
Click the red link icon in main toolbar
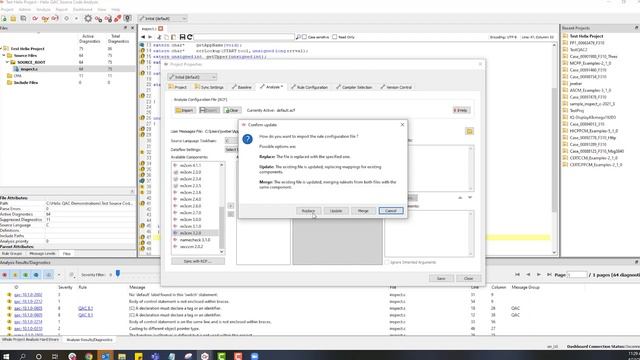(118, 18)
